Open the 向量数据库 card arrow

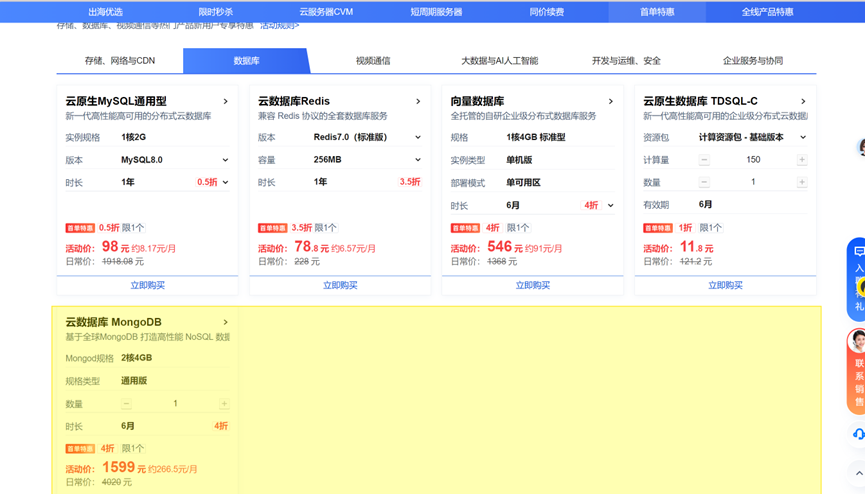611,102
